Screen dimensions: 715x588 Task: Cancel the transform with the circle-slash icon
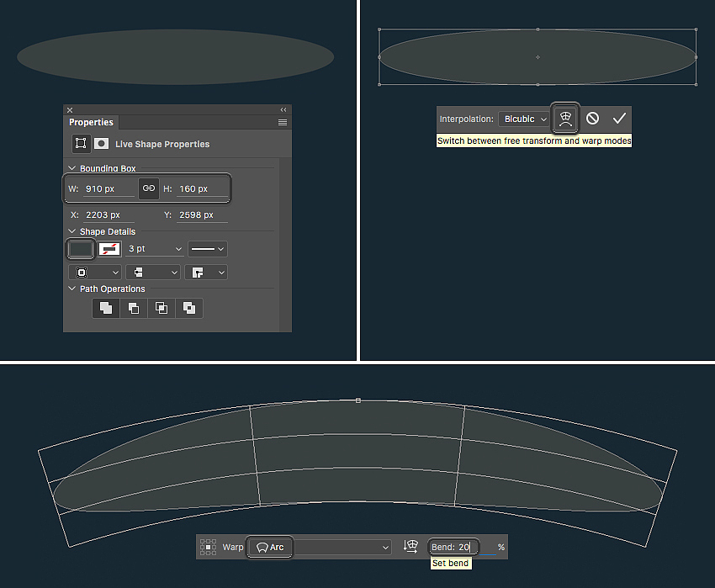(x=592, y=119)
